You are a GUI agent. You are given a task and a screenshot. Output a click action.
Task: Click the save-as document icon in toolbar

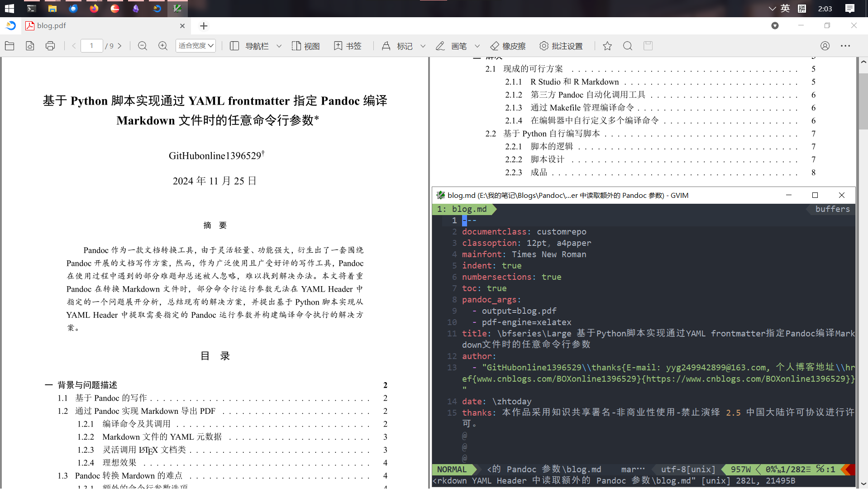[x=30, y=46]
